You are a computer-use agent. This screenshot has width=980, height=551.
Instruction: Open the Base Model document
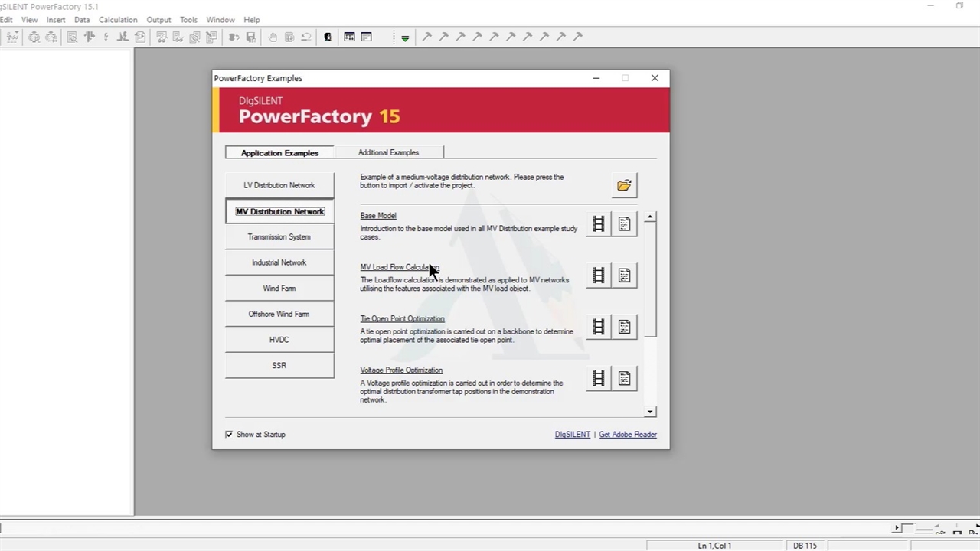(x=625, y=224)
